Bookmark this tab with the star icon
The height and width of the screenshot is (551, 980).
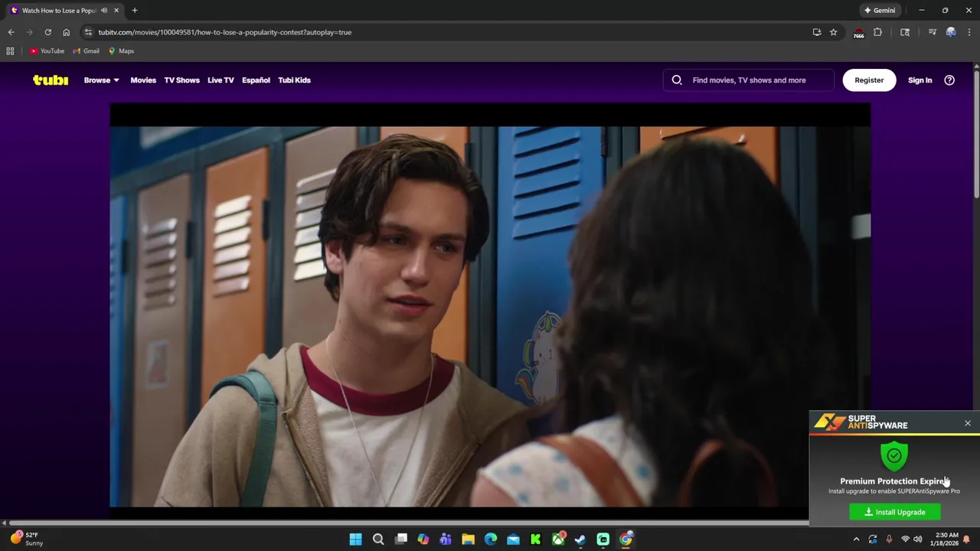coord(833,32)
